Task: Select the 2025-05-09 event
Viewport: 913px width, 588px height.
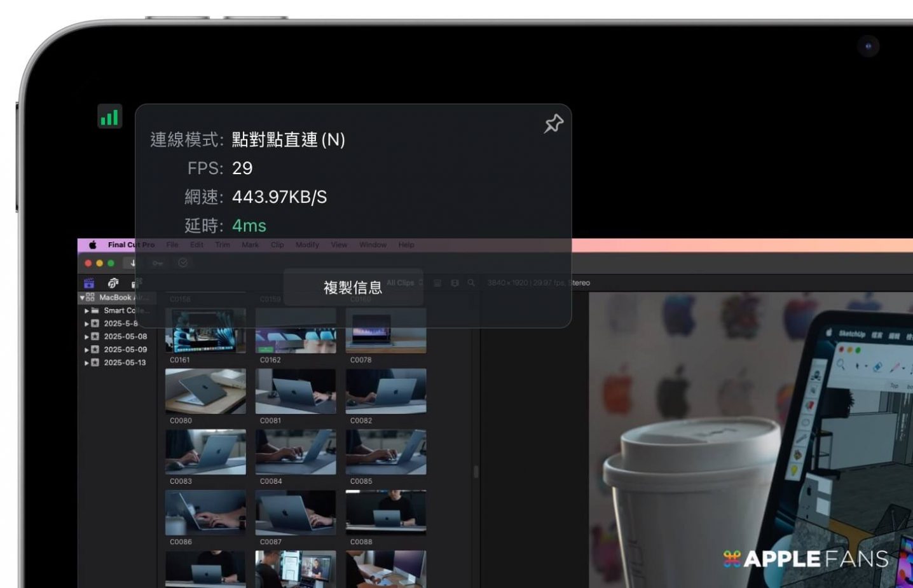Action: (x=125, y=350)
